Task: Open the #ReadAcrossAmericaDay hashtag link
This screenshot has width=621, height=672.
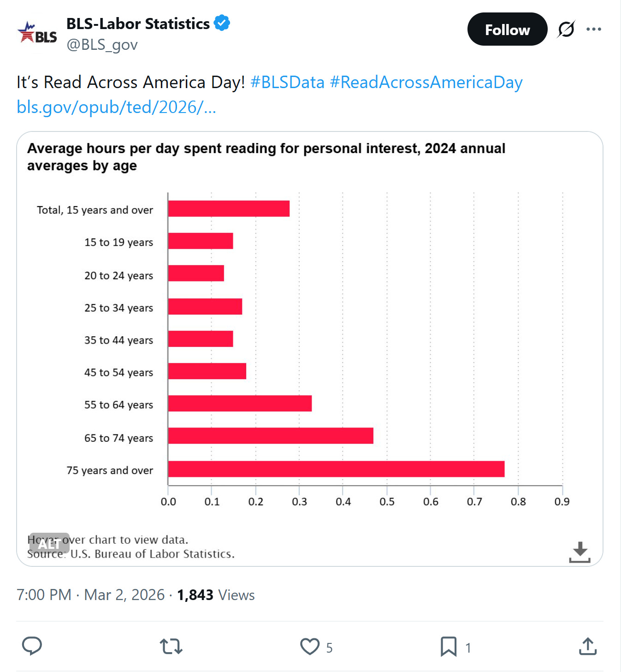Action: click(x=426, y=83)
